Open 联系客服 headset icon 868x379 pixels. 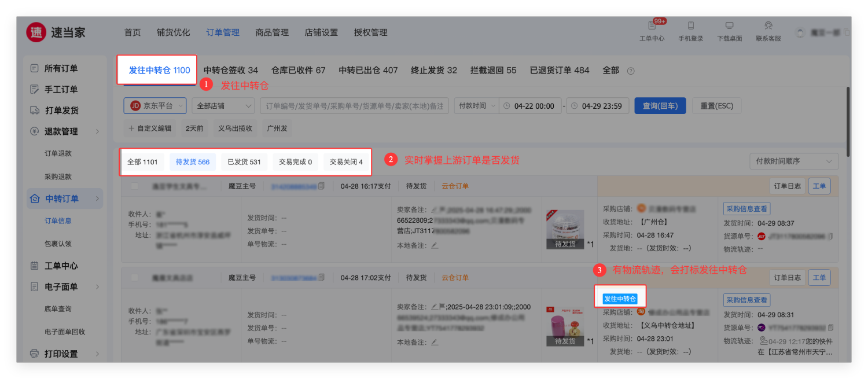[x=768, y=26]
